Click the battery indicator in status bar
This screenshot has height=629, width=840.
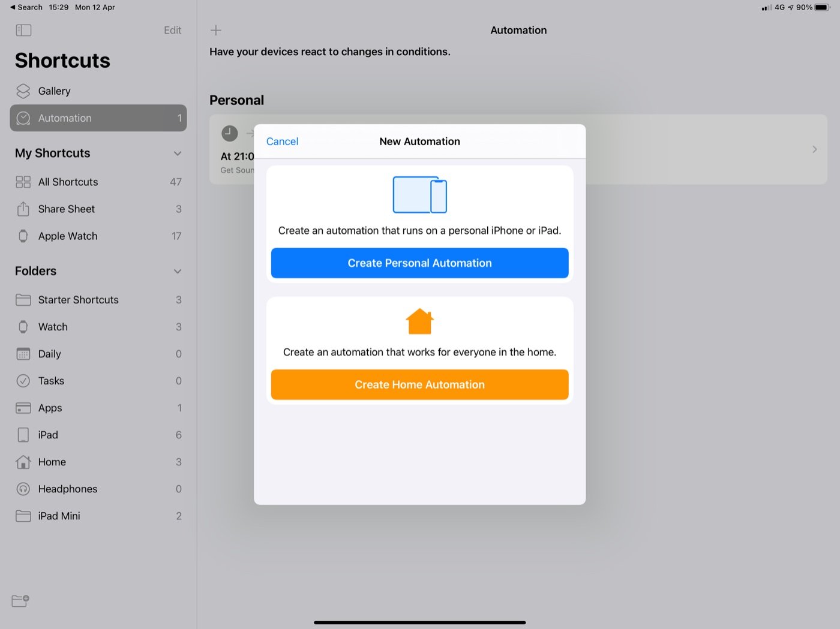pyautogui.click(x=821, y=7)
